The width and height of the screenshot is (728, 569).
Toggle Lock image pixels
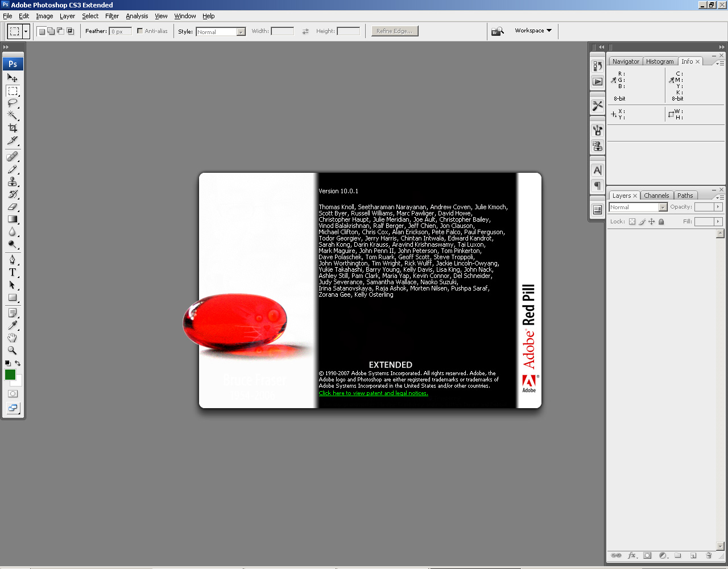642,222
